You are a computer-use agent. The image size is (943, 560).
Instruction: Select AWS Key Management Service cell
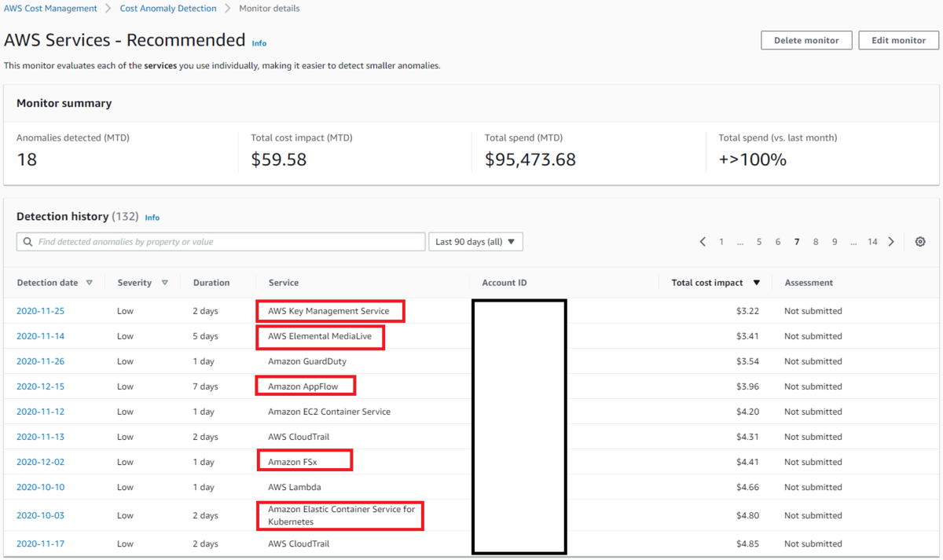click(328, 311)
